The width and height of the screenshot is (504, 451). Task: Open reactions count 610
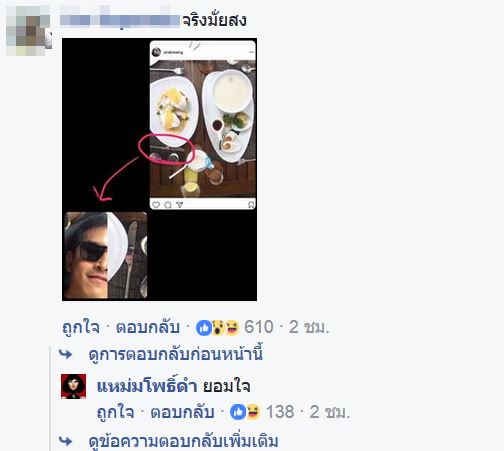[x=259, y=327]
